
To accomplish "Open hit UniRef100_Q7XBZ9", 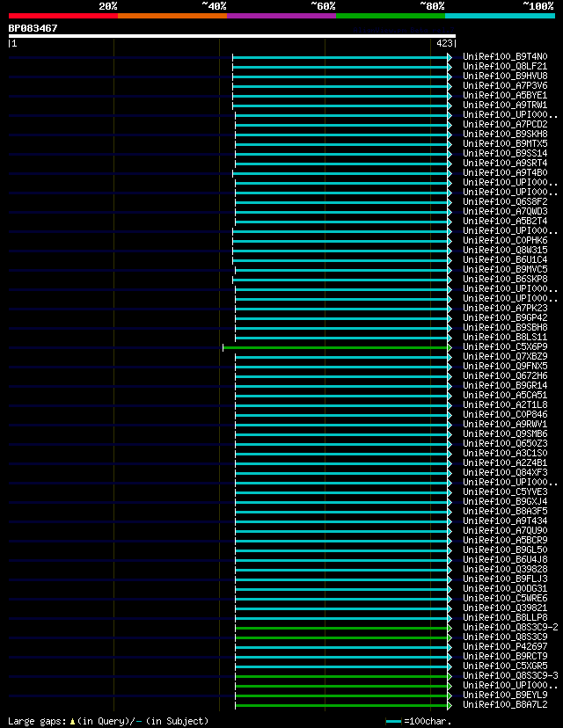I will pos(505,357).
